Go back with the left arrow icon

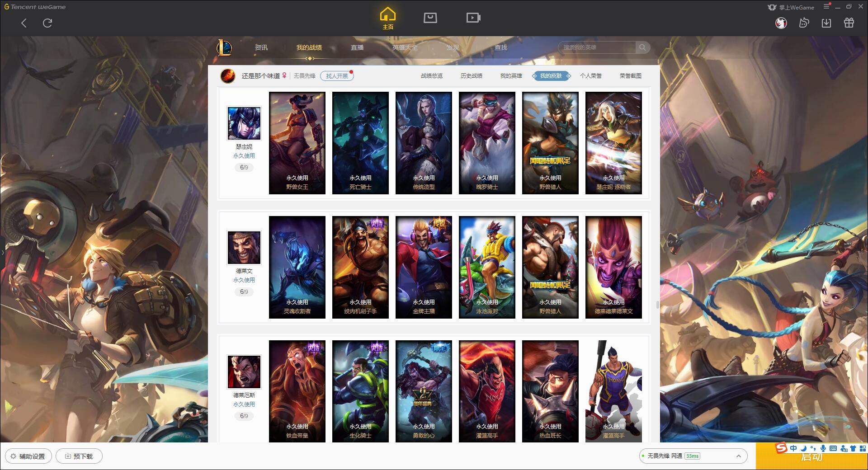24,23
